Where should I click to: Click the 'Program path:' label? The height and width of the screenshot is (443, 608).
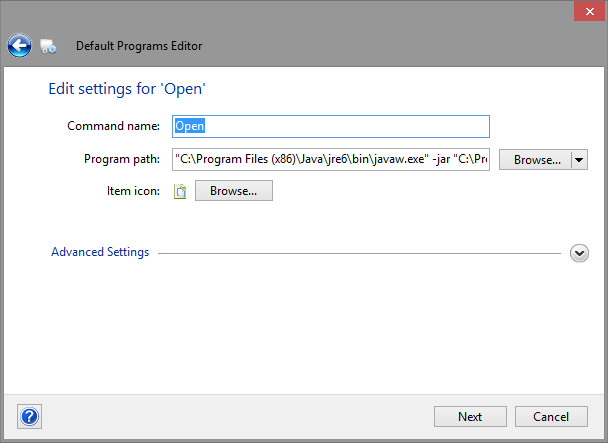[122, 159]
